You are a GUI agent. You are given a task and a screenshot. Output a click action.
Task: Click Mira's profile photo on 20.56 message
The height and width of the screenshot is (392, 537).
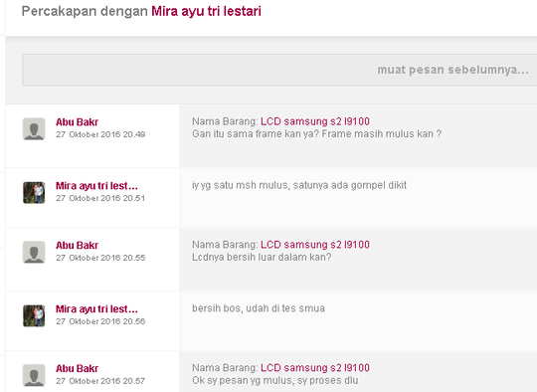coord(34,316)
